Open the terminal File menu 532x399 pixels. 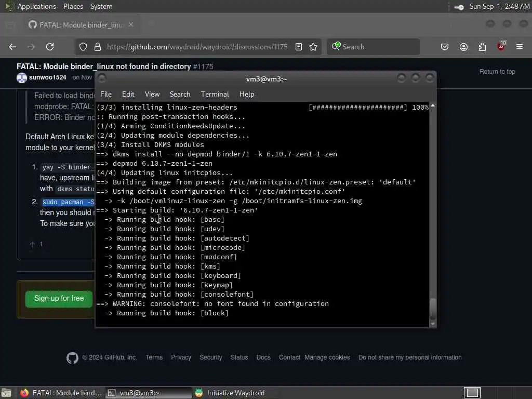(x=106, y=95)
